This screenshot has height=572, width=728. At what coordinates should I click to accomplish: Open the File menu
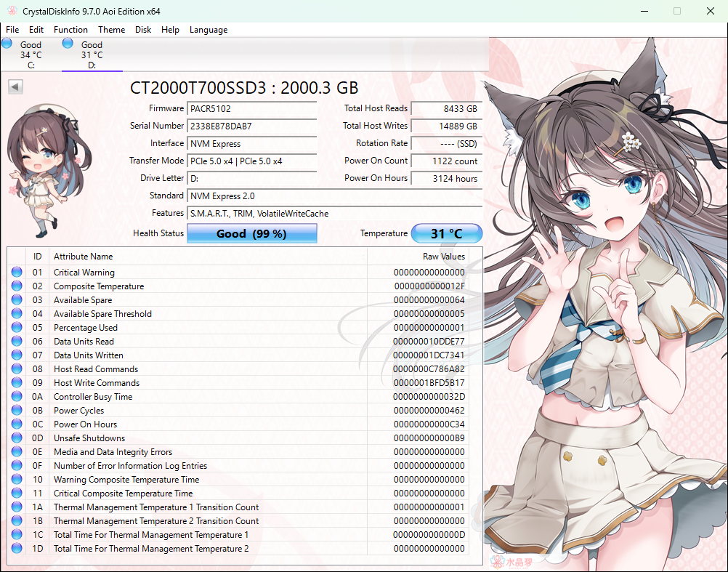coord(12,30)
